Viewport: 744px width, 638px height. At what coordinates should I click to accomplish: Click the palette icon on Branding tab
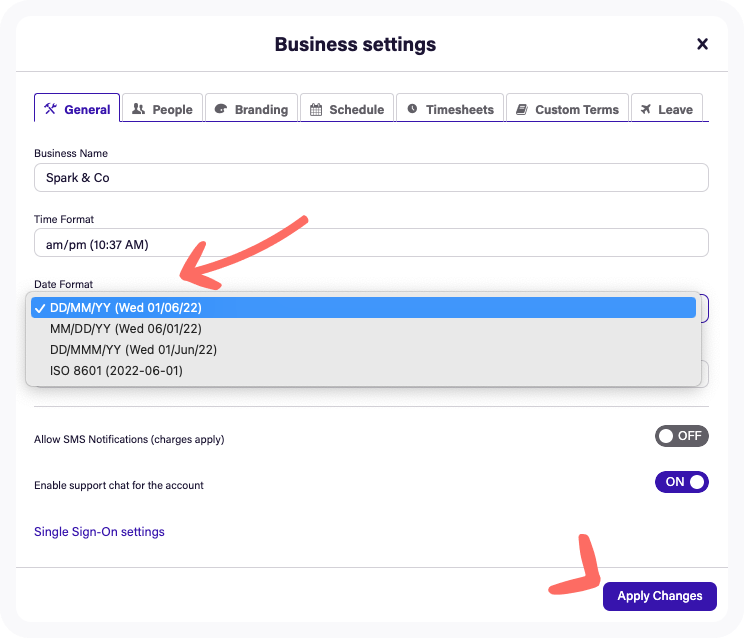pyautogui.click(x=221, y=109)
